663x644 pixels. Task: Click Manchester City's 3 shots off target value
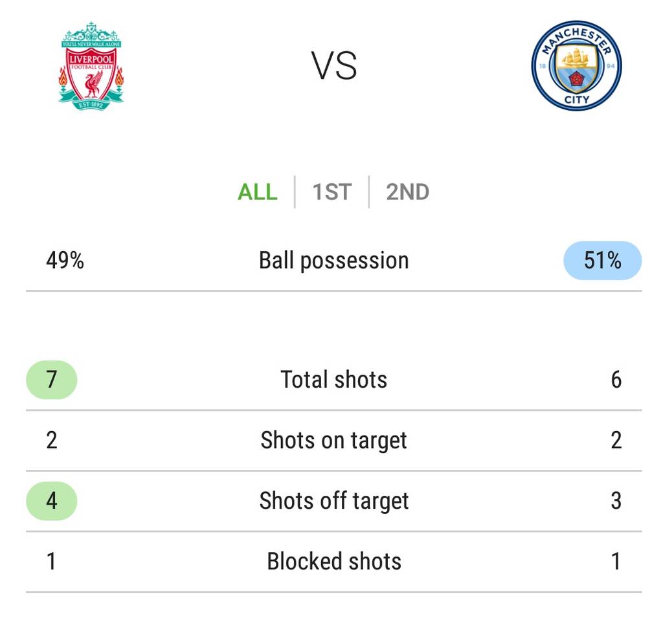[x=616, y=500]
